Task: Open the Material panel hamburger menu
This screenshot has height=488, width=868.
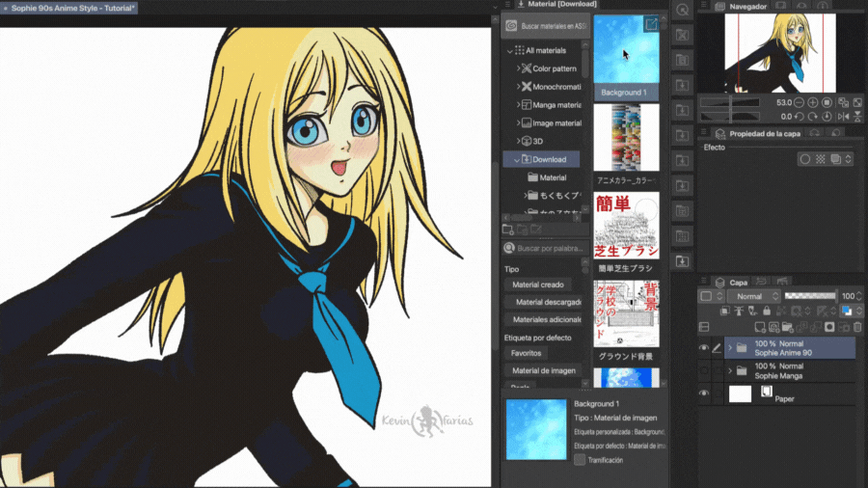Action: [x=507, y=4]
